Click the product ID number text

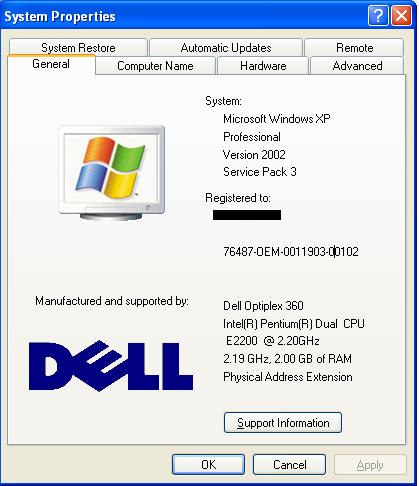[291, 251]
